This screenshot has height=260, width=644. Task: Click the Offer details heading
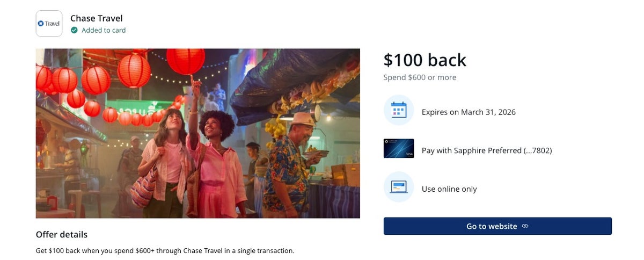[x=61, y=235]
